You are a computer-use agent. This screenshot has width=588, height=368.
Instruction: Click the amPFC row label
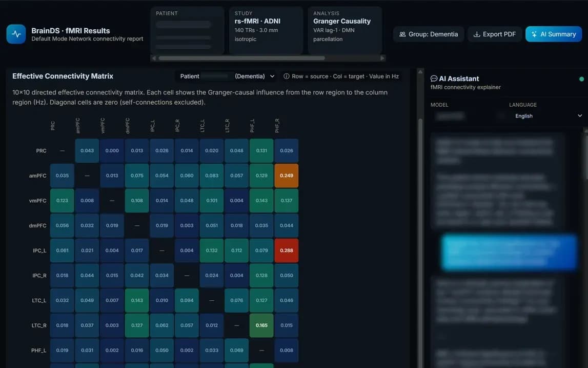tap(38, 176)
